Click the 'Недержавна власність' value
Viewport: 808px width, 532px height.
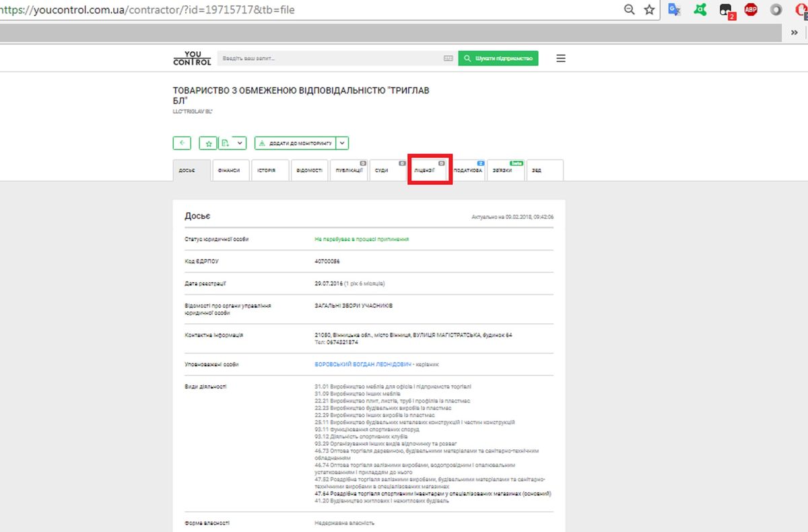pyautogui.click(x=345, y=523)
